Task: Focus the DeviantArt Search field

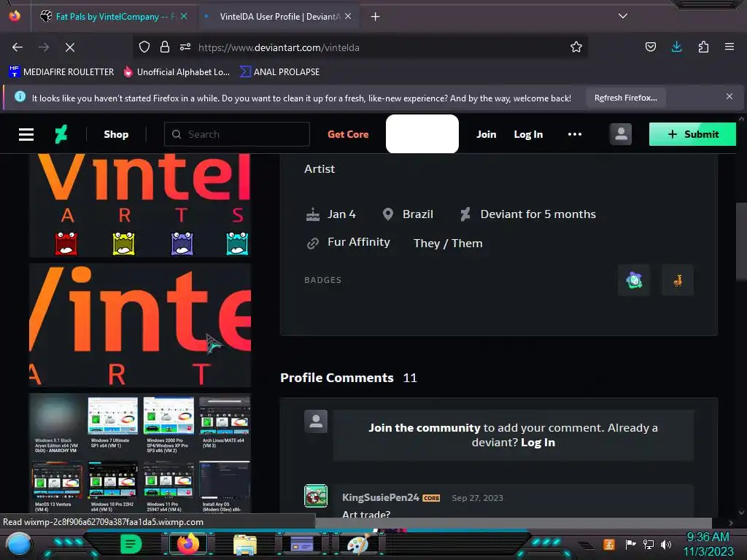Action: pyautogui.click(x=237, y=134)
